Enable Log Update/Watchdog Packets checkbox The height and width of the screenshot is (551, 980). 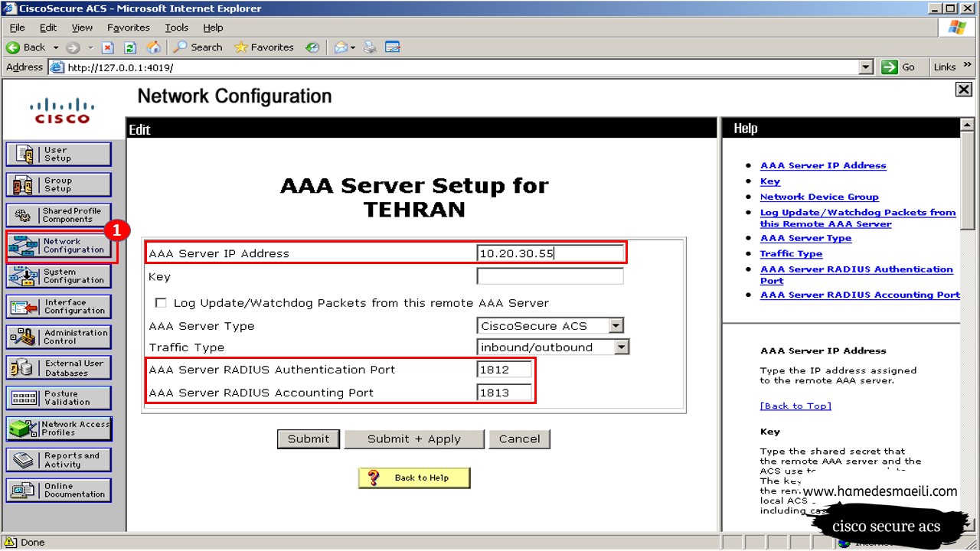click(161, 303)
